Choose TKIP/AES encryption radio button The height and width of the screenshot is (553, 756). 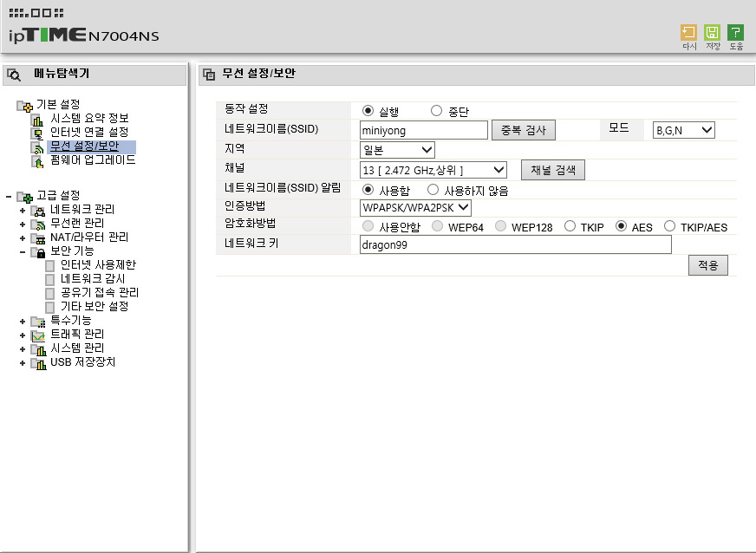(x=669, y=226)
